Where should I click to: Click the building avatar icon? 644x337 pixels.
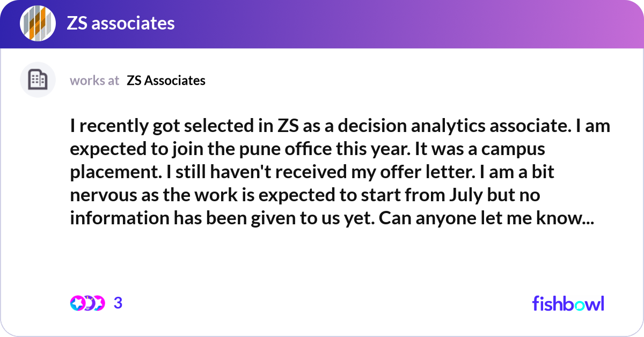point(38,80)
